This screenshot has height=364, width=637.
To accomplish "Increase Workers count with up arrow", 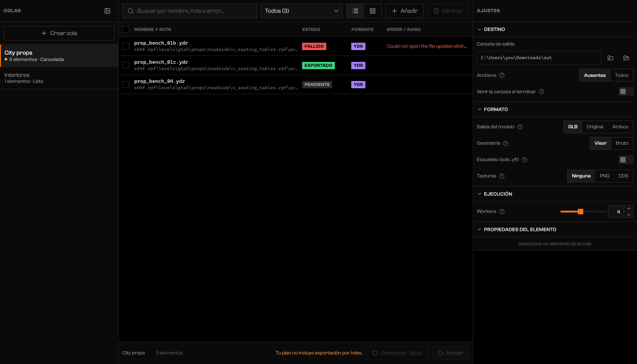I will [x=629, y=208].
